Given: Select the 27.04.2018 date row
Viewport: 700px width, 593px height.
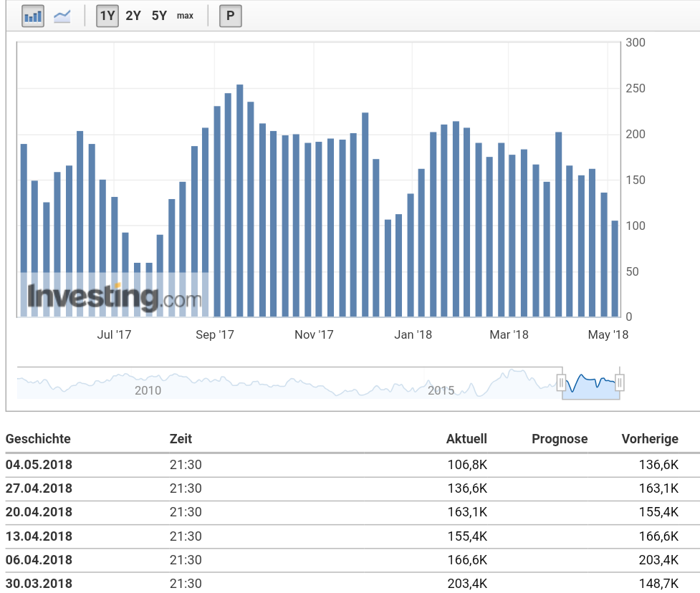Looking at the screenshot, I should tap(353, 488).
